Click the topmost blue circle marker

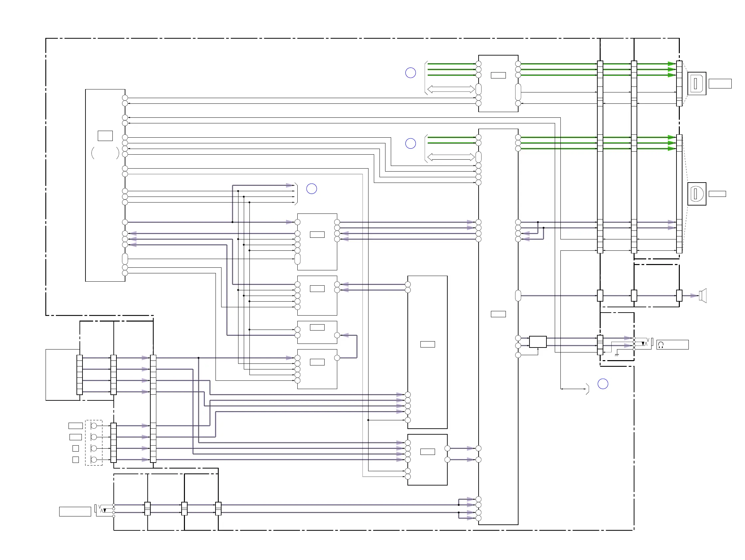click(410, 73)
